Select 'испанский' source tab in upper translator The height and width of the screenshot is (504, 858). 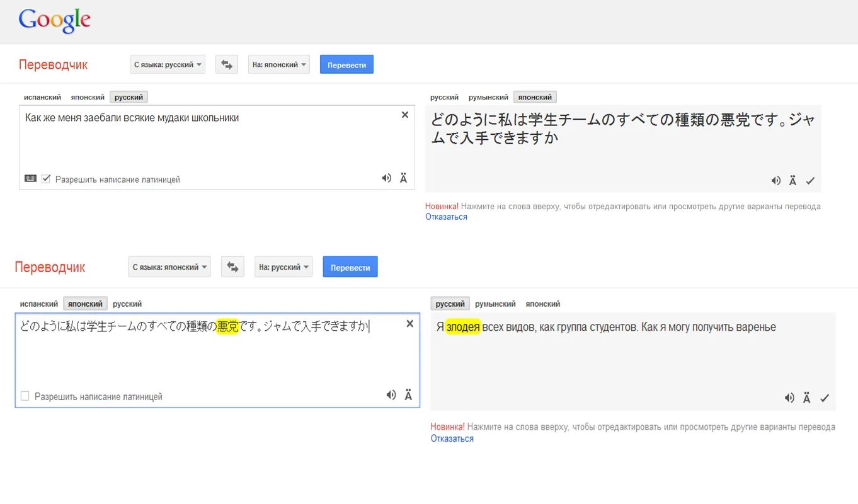click(x=42, y=98)
